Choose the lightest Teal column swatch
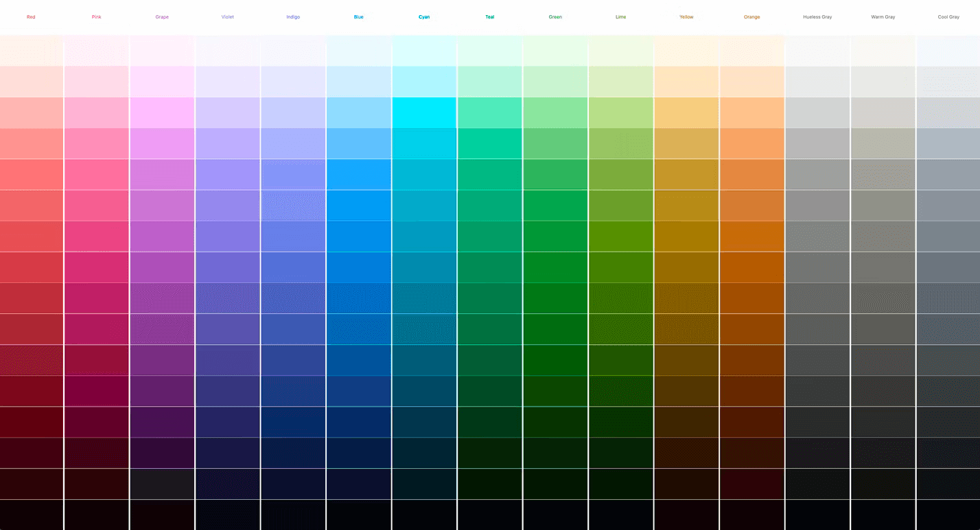This screenshot has width=980, height=530. (x=490, y=51)
